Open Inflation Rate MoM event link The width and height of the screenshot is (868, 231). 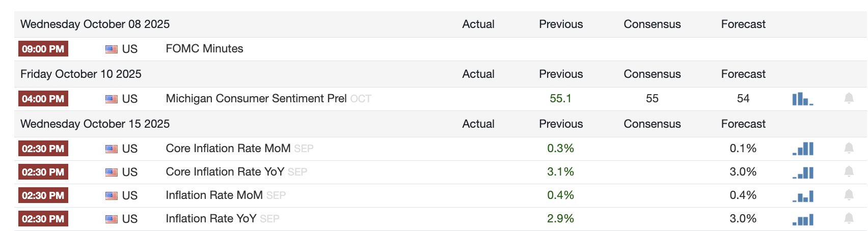[214, 195]
